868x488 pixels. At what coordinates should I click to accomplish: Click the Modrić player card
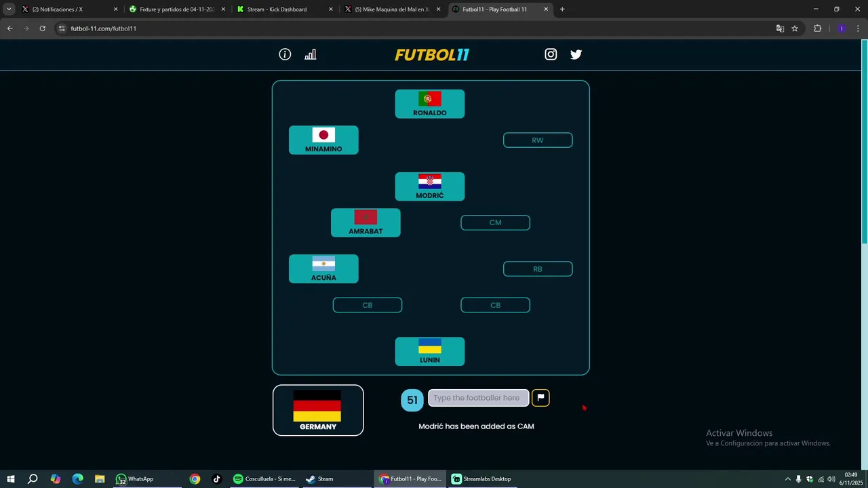coord(430,186)
